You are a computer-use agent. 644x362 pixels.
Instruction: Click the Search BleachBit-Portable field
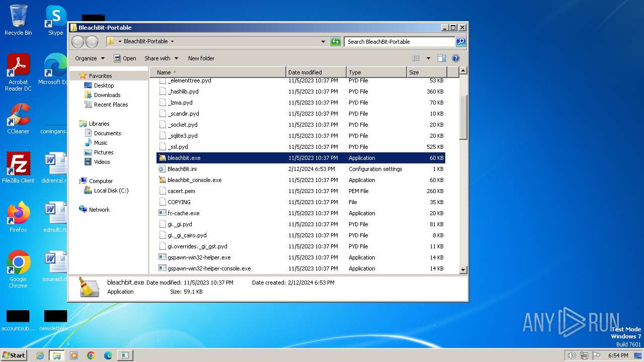point(400,42)
